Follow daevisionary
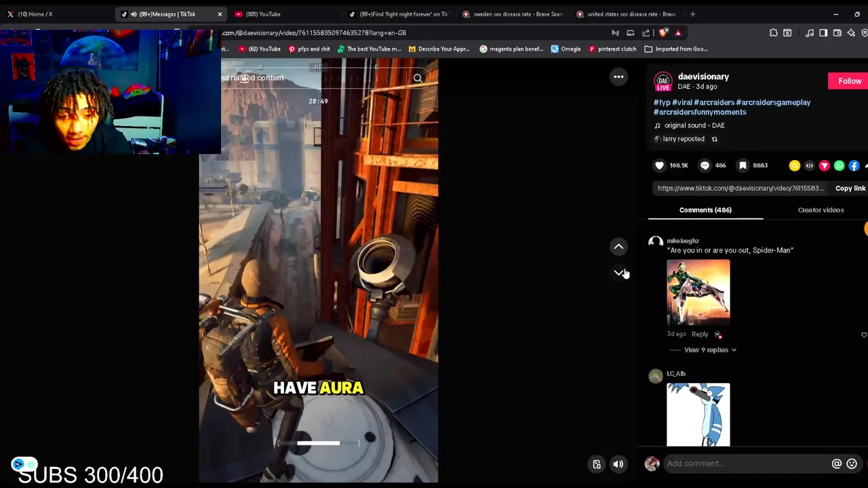The image size is (868, 488). pos(849,81)
